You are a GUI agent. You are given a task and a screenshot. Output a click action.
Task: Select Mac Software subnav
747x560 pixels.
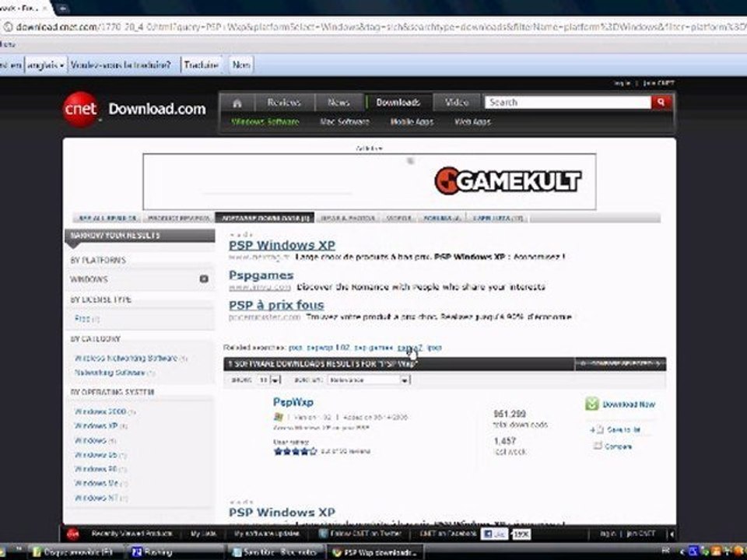click(345, 122)
